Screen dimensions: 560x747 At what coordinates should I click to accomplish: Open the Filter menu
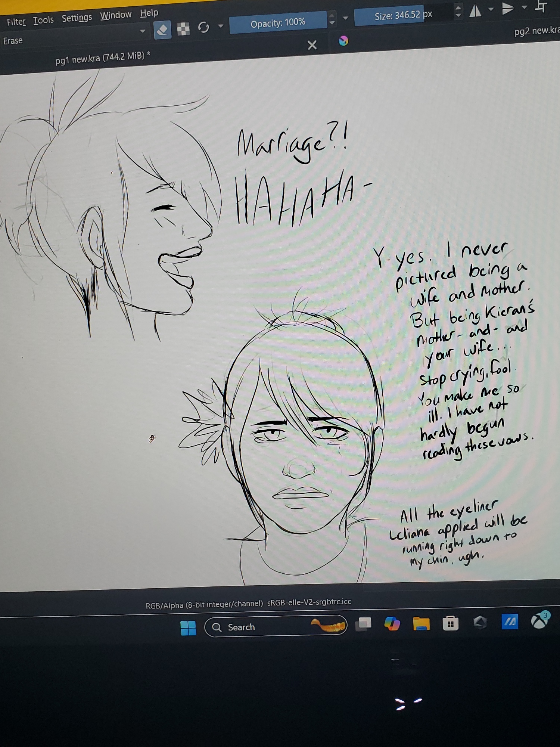pos(16,22)
